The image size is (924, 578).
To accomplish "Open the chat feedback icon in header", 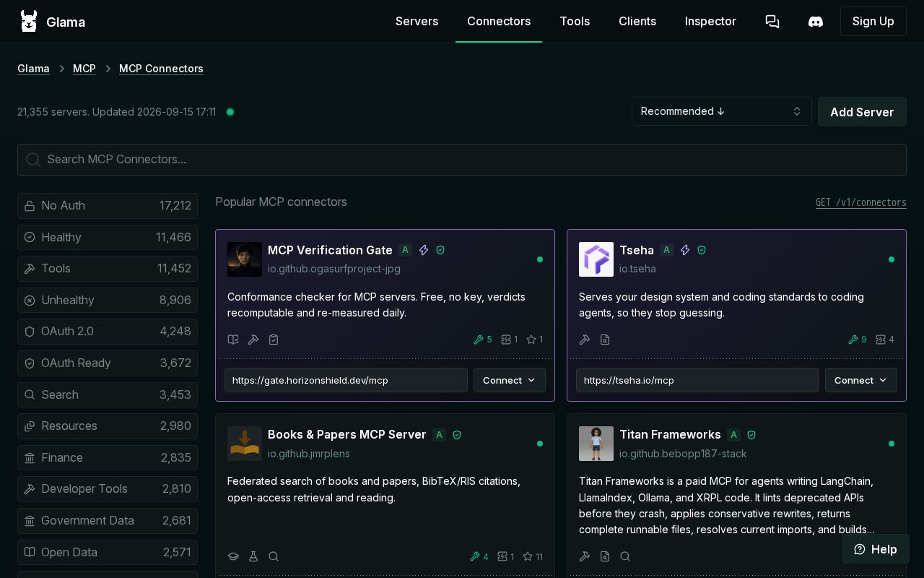I will 772,22.
